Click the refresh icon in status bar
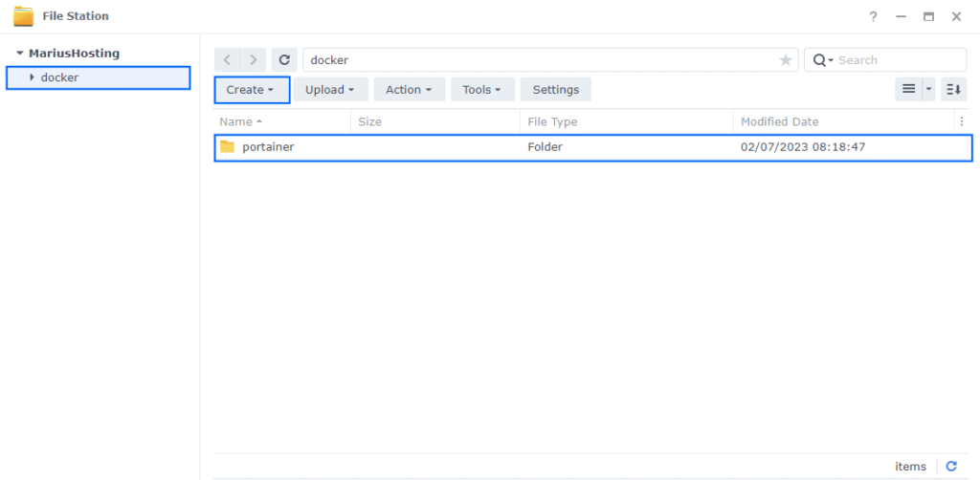 (951, 467)
